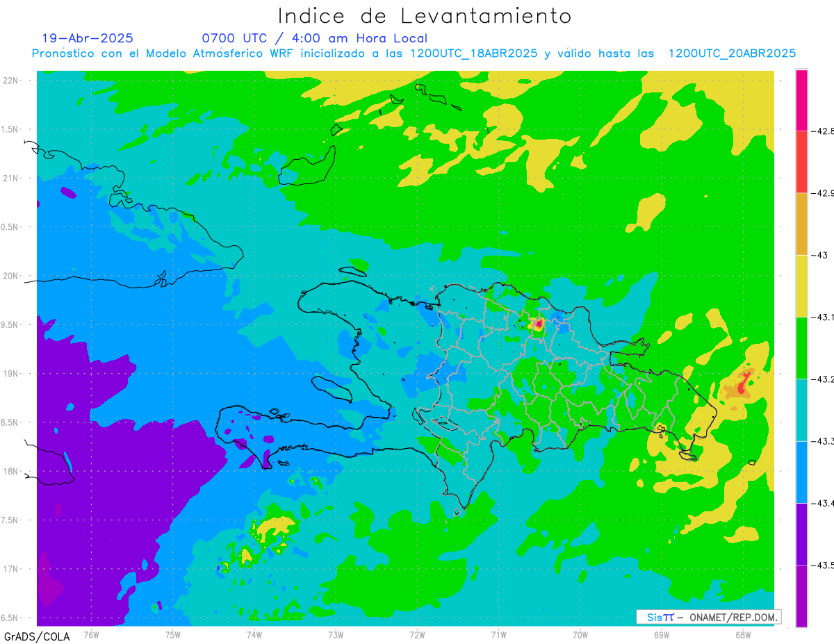Click the date "19-Abr-2025"
The width and height of the screenshot is (834, 644).
[x=88, y=38]
